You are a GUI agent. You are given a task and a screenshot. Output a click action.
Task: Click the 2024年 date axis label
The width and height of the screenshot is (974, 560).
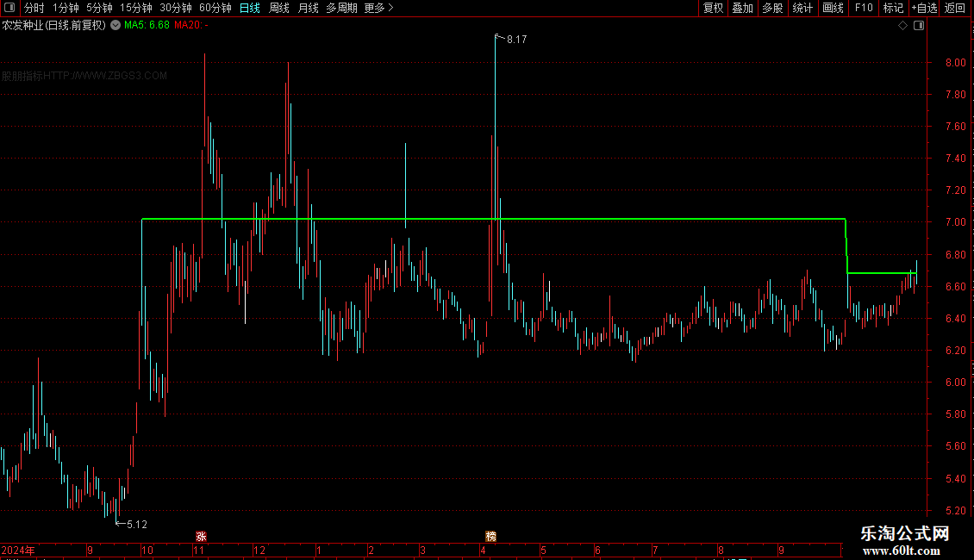[x=18, y=551]
